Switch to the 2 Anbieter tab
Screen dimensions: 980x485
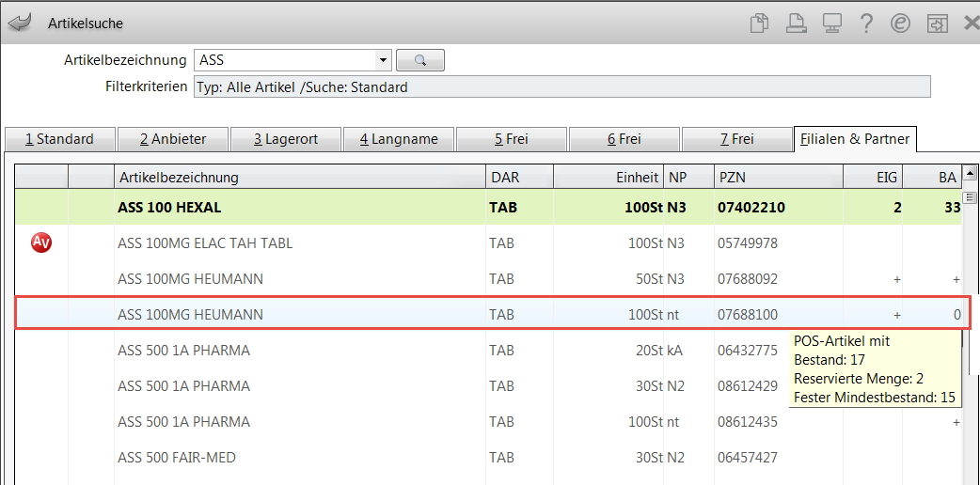click(173, 139)
